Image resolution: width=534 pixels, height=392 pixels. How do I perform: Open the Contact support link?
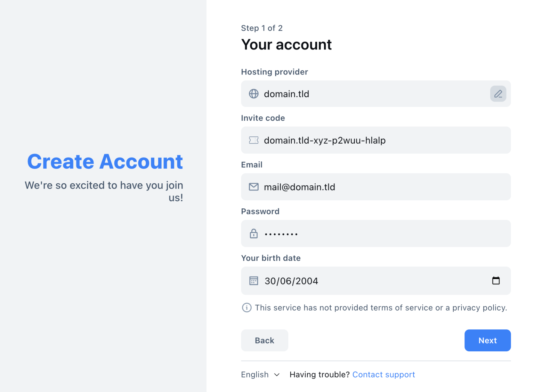click(383, 375)
